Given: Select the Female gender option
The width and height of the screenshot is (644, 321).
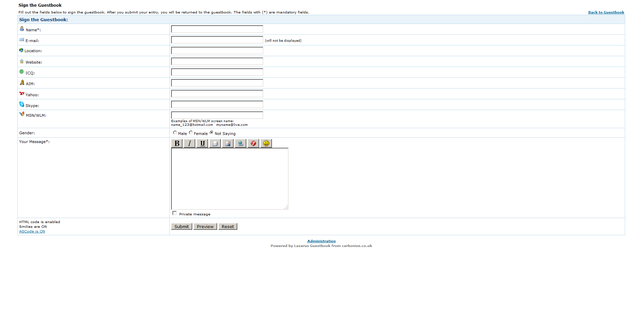Looking at the screenshot, I should [x=191, y=133].
